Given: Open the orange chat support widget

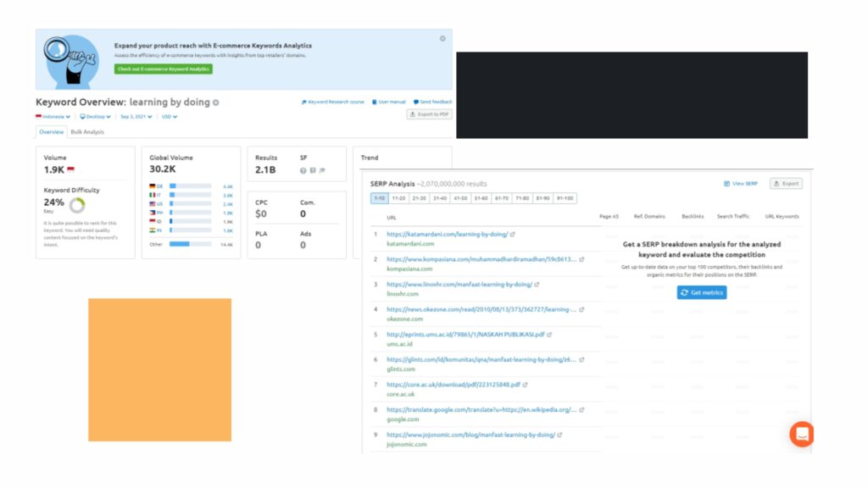Looking at the screenshot, I should coord(801,434).
